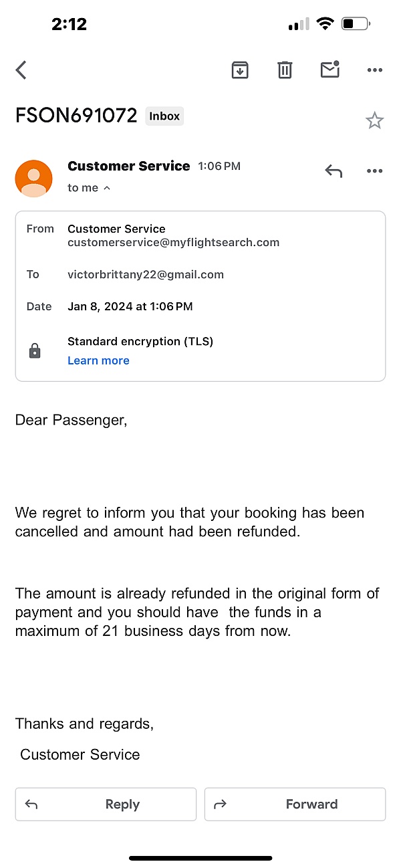This screenshot has width=401, height=868.
Task: Tap the lock encryption icon
Action: click(x=35, y=350)
